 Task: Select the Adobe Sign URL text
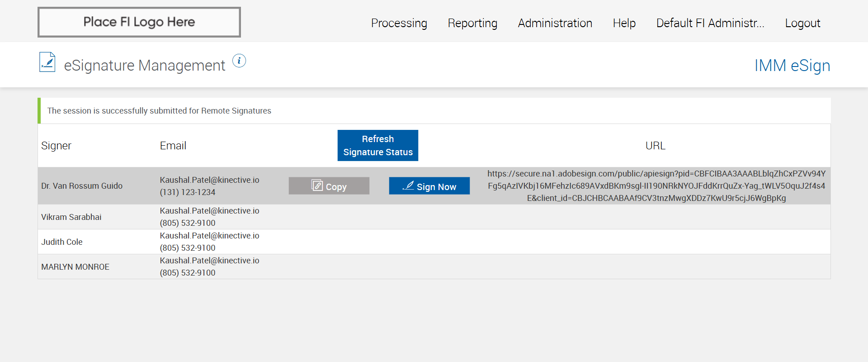(x=656, y=186)
